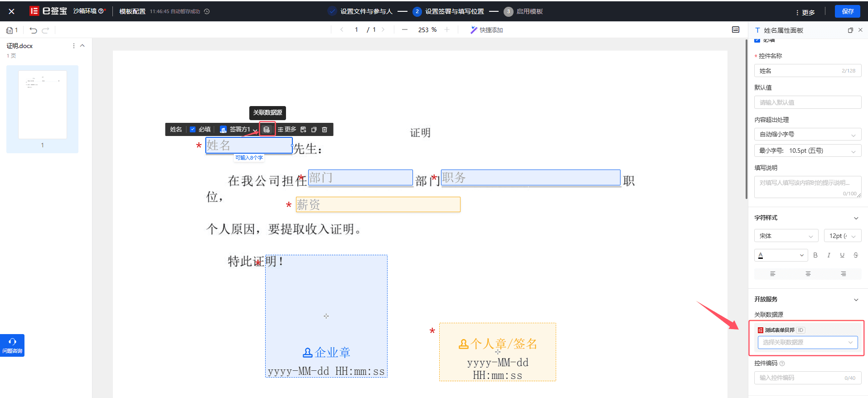Image resolution: width=868 pixels, height=398 pixels.
Task: Click the 关联数据源 database icon in floating toolbar
Action: coord(267,130)
